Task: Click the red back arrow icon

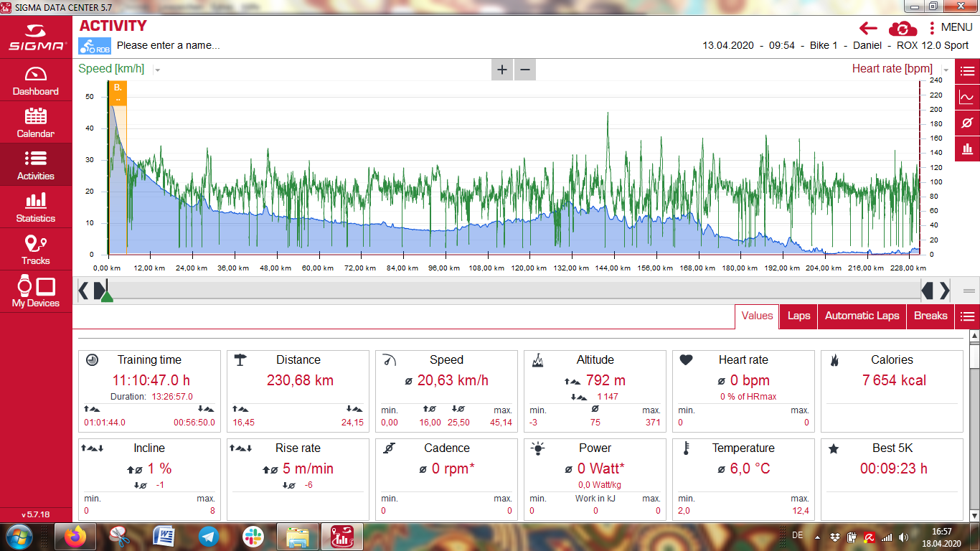Action: (868, 28)
